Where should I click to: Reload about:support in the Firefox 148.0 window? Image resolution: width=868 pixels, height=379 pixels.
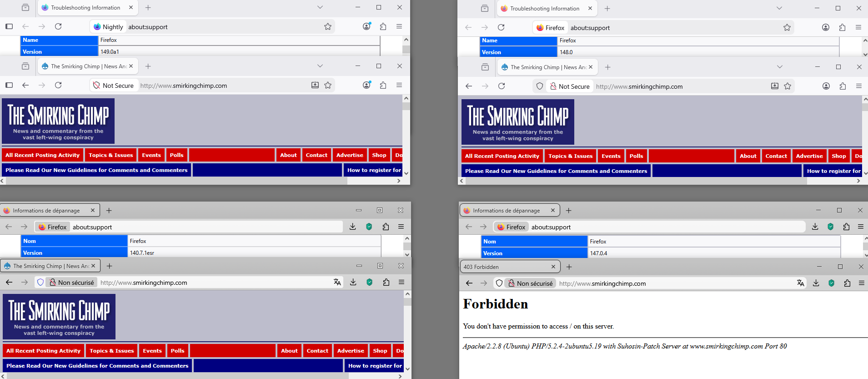click(501, 27)
